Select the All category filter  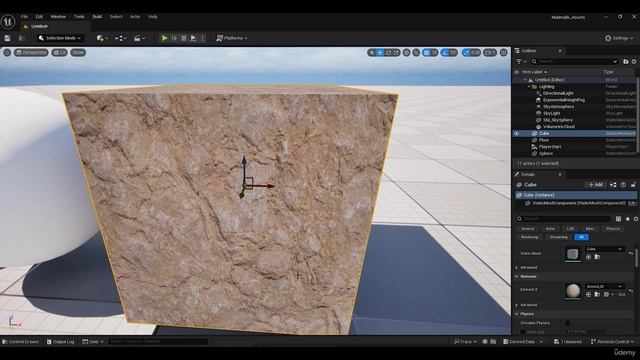[581, 237]
